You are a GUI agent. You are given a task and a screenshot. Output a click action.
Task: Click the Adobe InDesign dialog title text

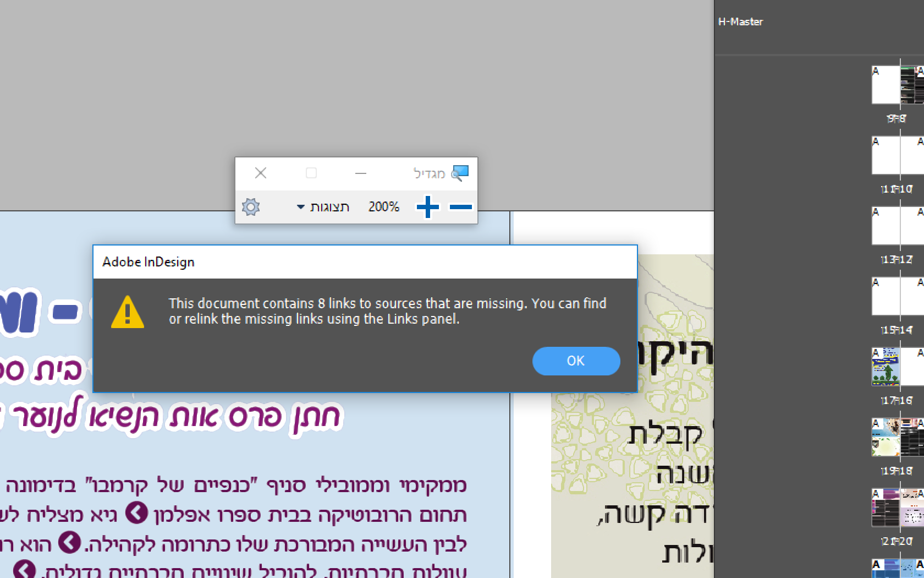click(x=148, y=262)
